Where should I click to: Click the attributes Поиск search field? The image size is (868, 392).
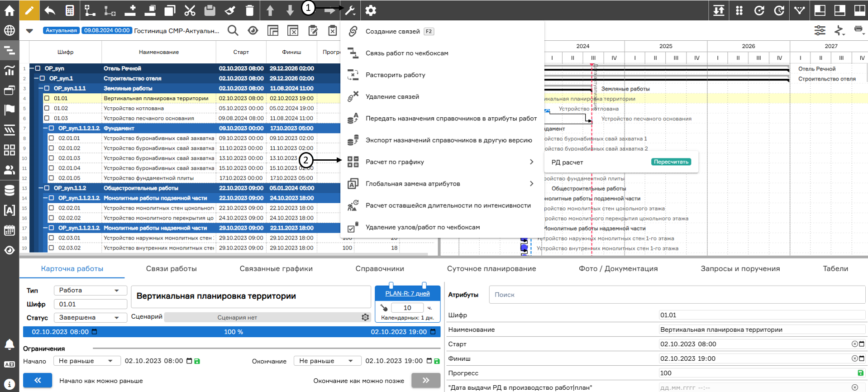point(677,295)
